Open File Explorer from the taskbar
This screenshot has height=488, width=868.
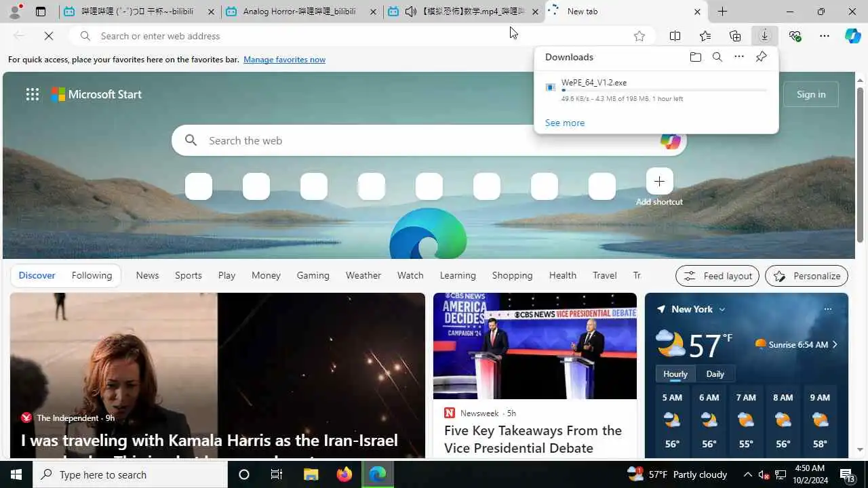point(311,474)
